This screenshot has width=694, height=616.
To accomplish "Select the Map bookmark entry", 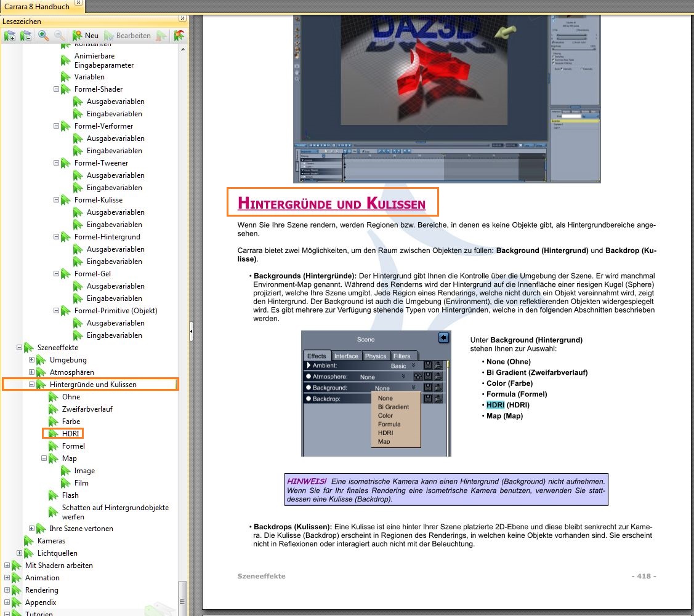I will [70, 458].
